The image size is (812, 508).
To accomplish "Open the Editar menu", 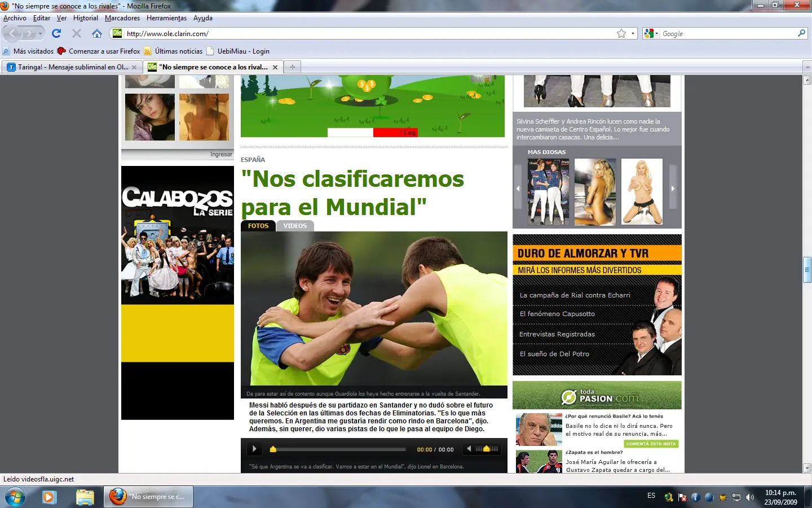I will click(42, 18).
